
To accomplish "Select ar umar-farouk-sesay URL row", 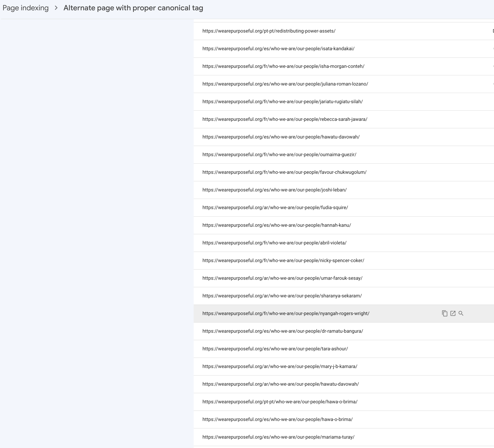I will tap(344, 278).
